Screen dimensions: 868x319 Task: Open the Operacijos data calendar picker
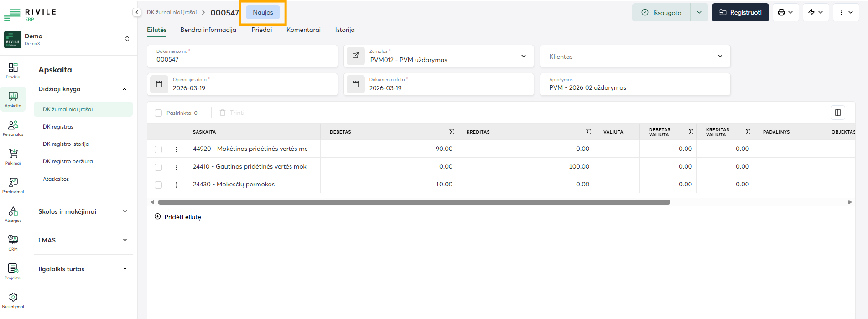pyautogui.click(x=159, y=84)
